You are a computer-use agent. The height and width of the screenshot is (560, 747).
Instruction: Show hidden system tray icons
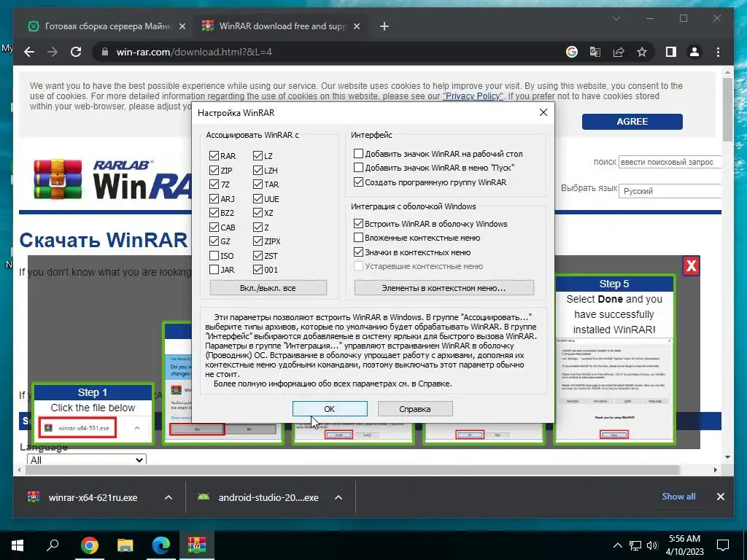coord(617,545)
